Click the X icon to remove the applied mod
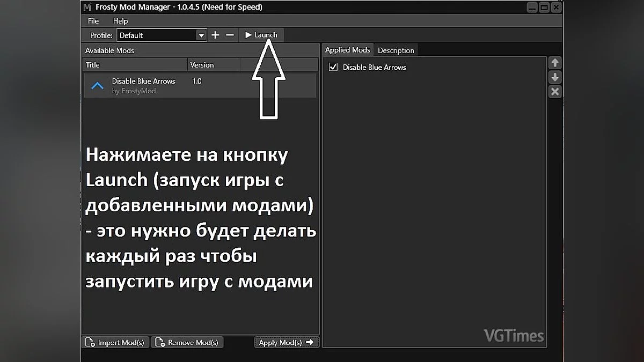 [554, 91]
